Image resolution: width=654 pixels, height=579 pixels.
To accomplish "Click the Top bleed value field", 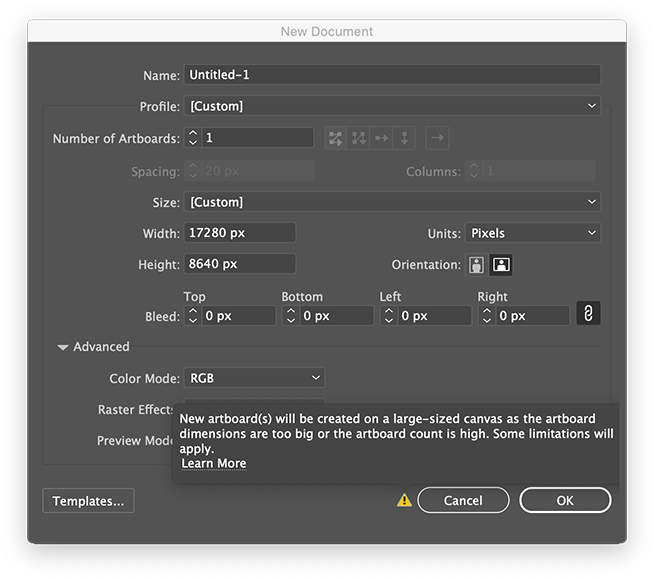I will point(238,316).
